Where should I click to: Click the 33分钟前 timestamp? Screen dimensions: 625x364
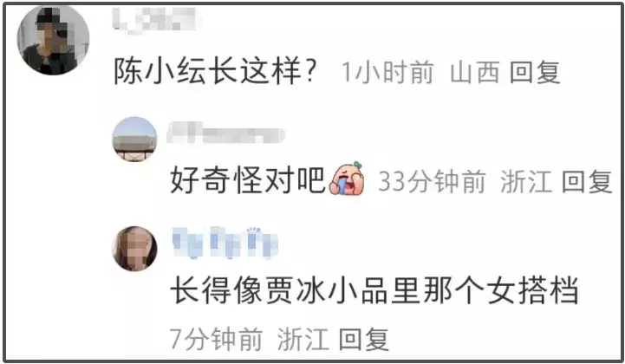coord(432,181)
